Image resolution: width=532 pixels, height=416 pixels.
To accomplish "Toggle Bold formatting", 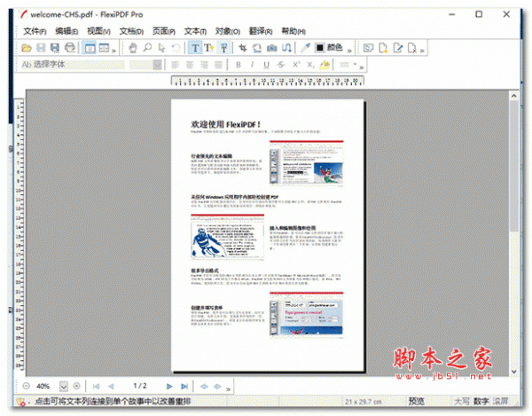I will pos(239,65).
